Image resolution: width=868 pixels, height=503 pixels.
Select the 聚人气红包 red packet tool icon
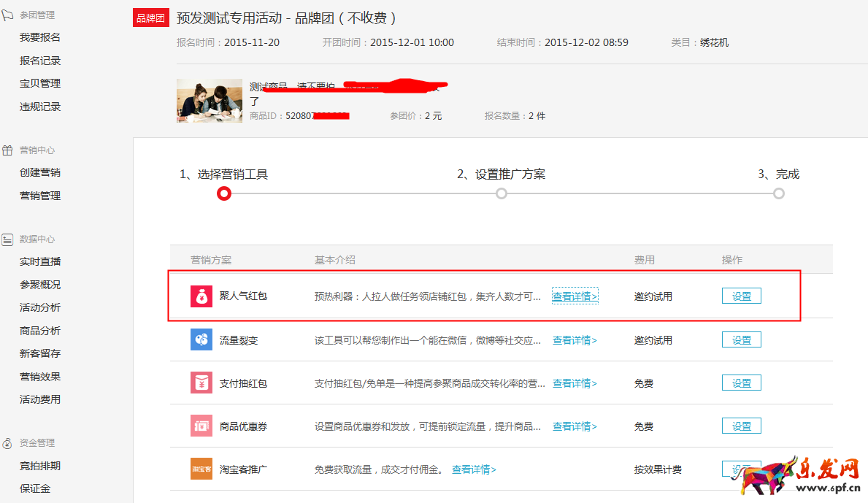201,295
